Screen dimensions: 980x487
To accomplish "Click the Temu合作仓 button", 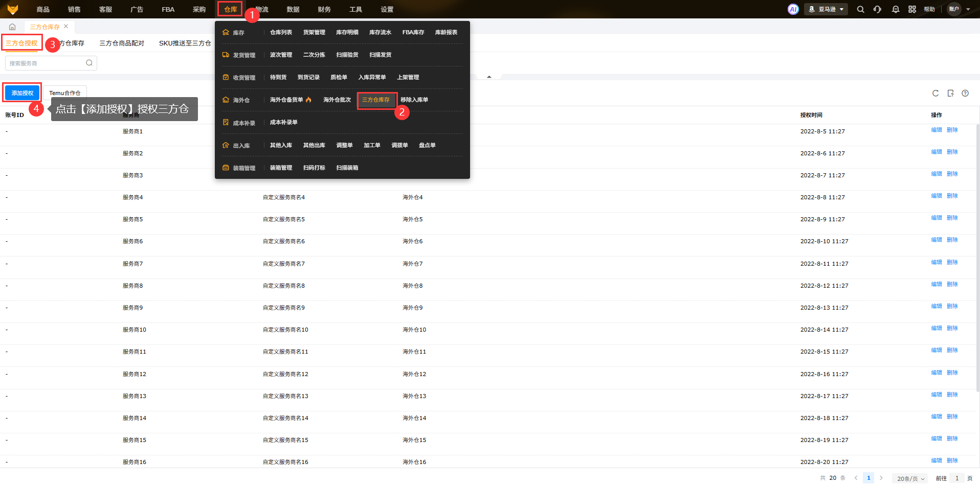I will pyautogui.click(x=65, y=93).
